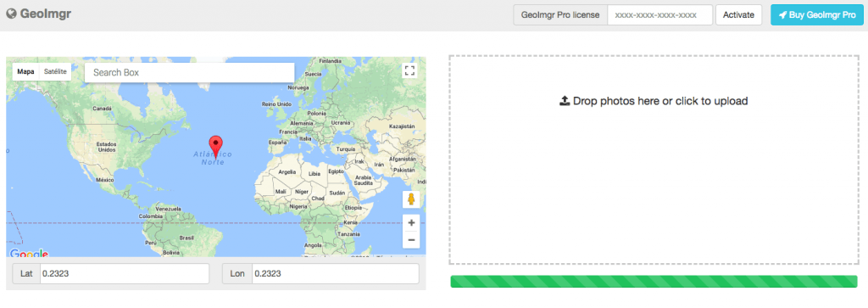The image size is (868, 308).
Task: Click the Activate button
Action: pos(738,15)
